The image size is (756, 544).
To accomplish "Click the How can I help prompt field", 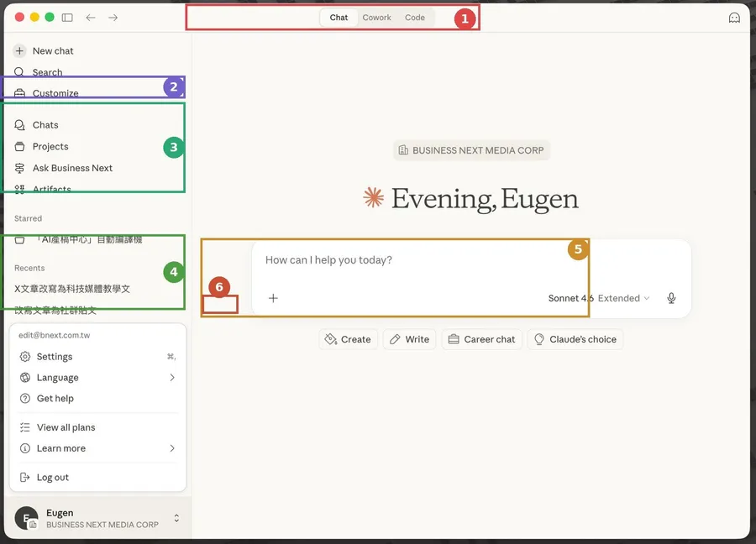I will coord(471,260).
